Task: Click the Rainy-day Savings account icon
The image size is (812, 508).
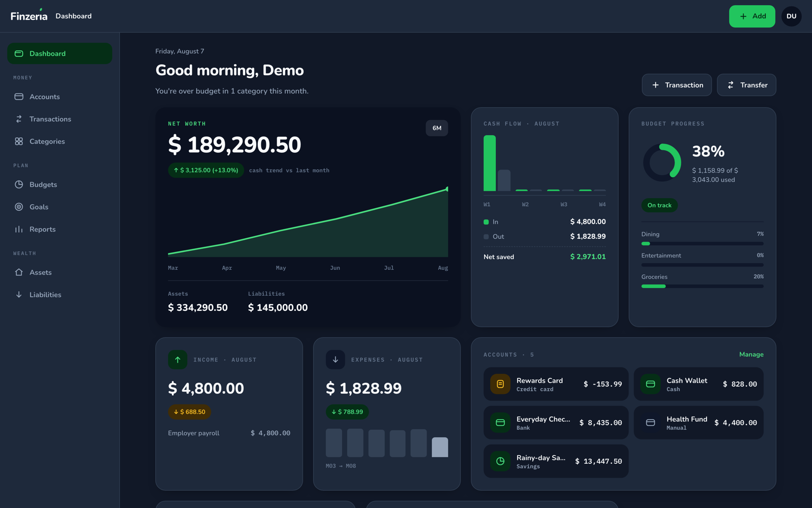Action: pyautogui.click(x=500, y=461)
